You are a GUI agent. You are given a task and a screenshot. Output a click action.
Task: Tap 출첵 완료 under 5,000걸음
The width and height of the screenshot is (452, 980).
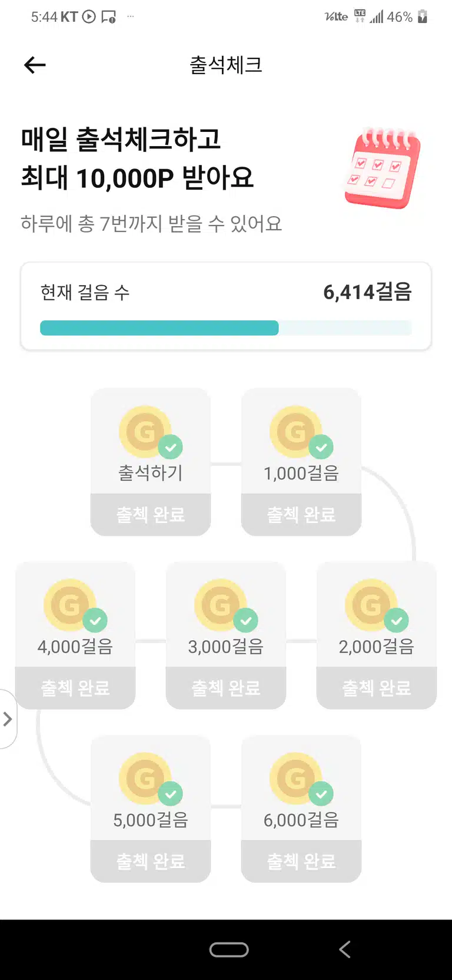pos(151,861)
